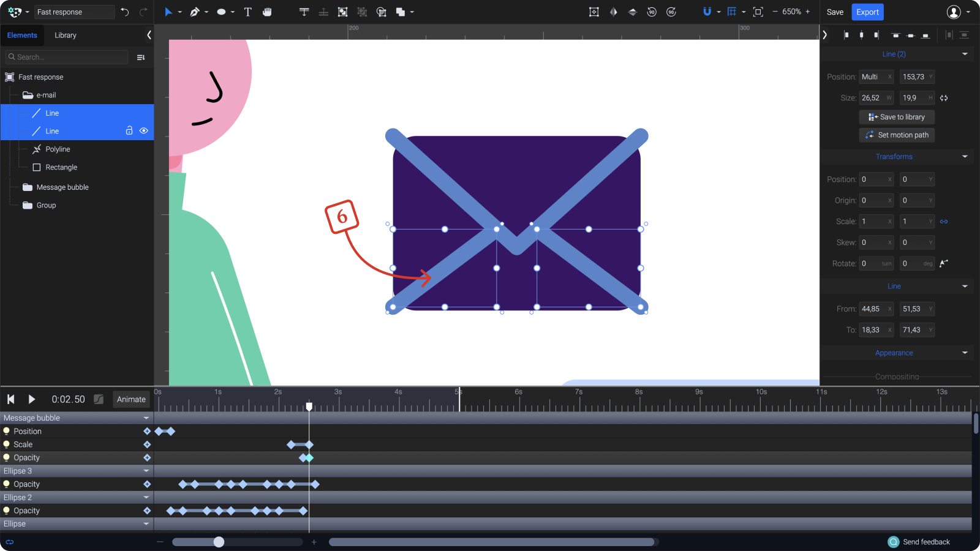Select the Hand pan tool
The height and width of the screenshot is (551, 980).
[267, 12]
